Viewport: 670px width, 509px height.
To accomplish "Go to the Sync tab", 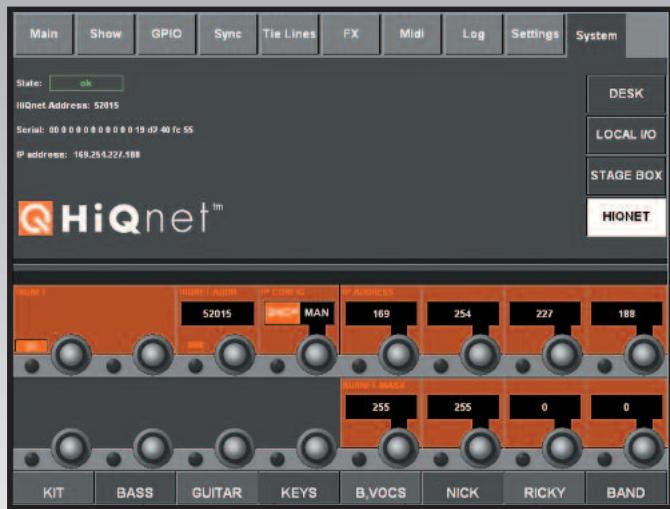I will [228, 34].
